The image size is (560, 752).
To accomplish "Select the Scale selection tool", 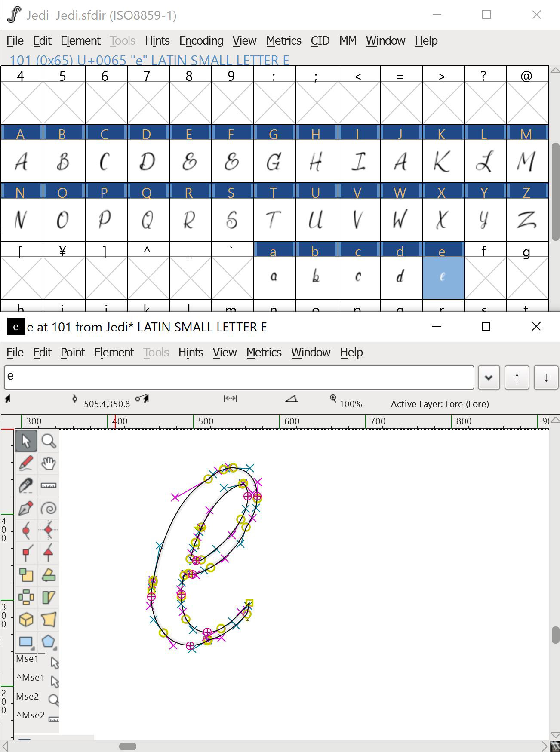I will click(x=26, y=575).
